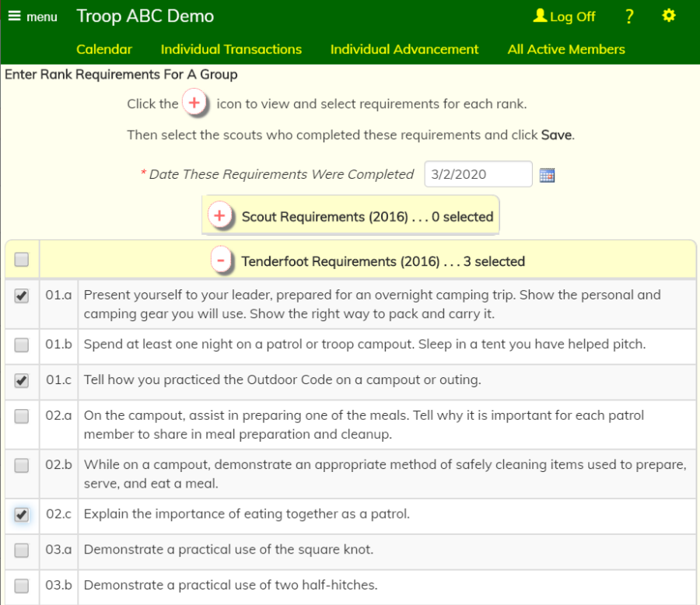Open settings gear icon

coord(668,16)
